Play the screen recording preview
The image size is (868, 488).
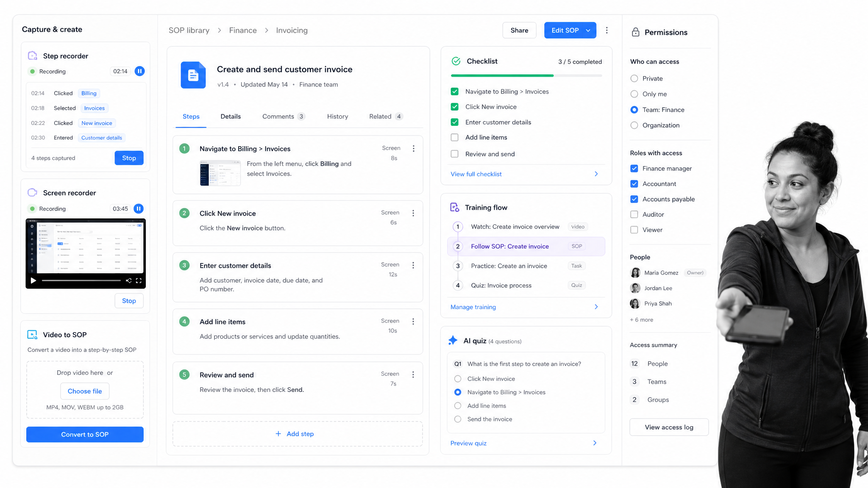33,280
